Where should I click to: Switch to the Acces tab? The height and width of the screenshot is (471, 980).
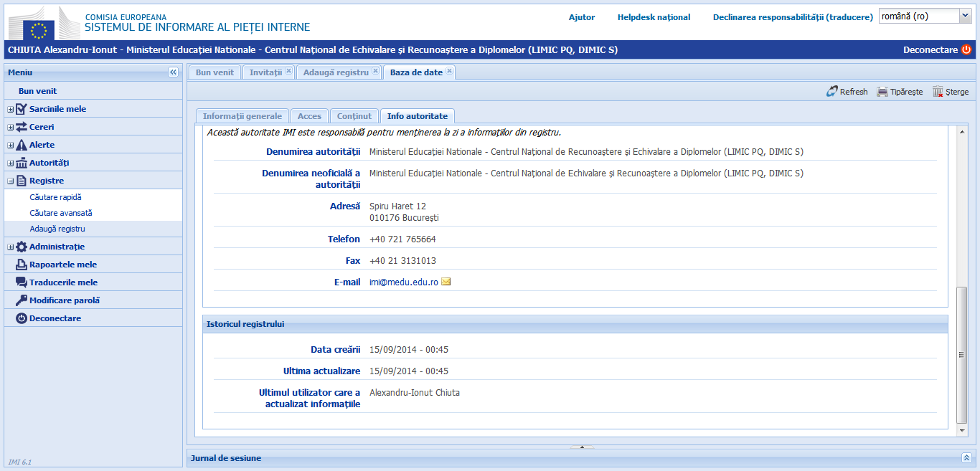(x=309, y=115)
